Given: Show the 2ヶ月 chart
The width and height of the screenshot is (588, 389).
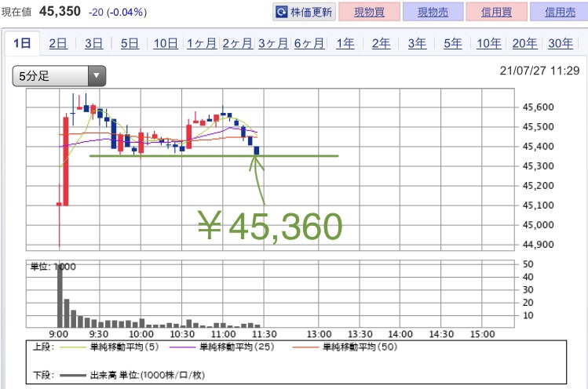Looking at the screenshot, I should tap(237, 43).
